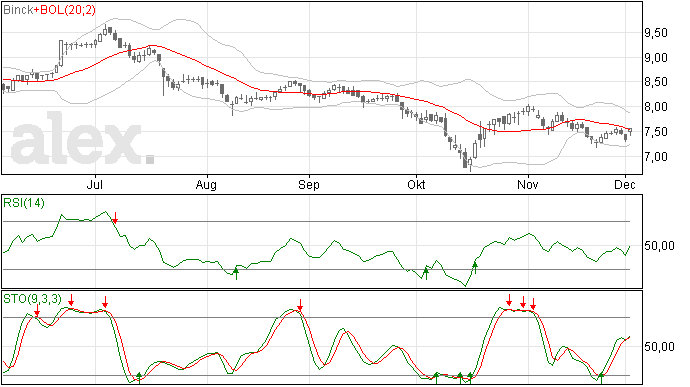Select the July green buy arrow in STO panel
The image size is (690, 387).
pos(139,378)
